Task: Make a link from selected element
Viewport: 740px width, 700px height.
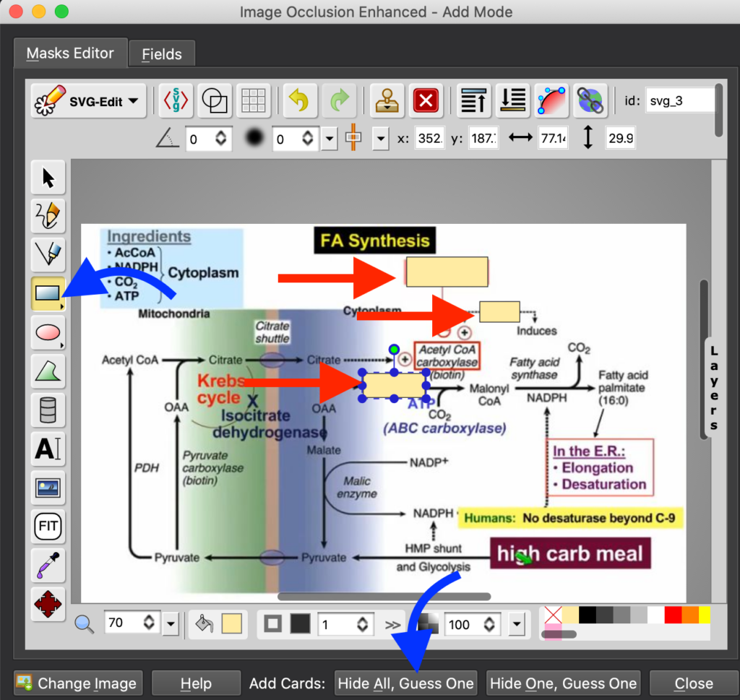Action: point(590,100)
